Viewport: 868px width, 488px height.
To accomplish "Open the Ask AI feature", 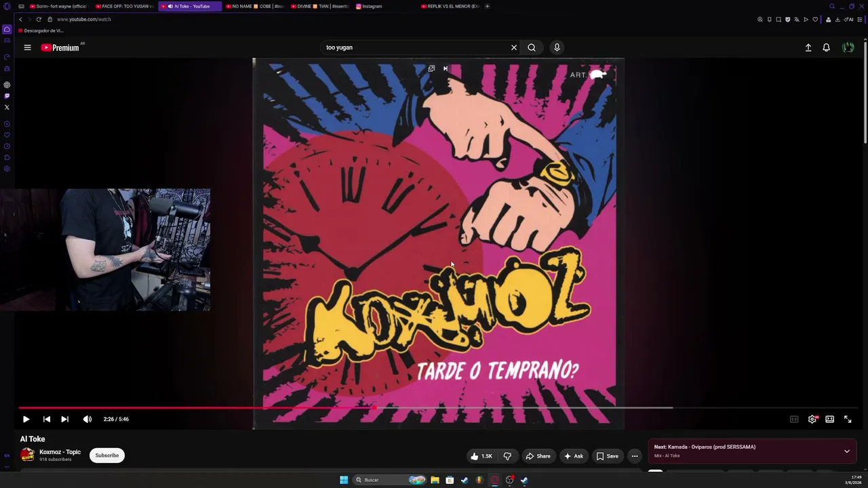I will click(x=573, y=456).
